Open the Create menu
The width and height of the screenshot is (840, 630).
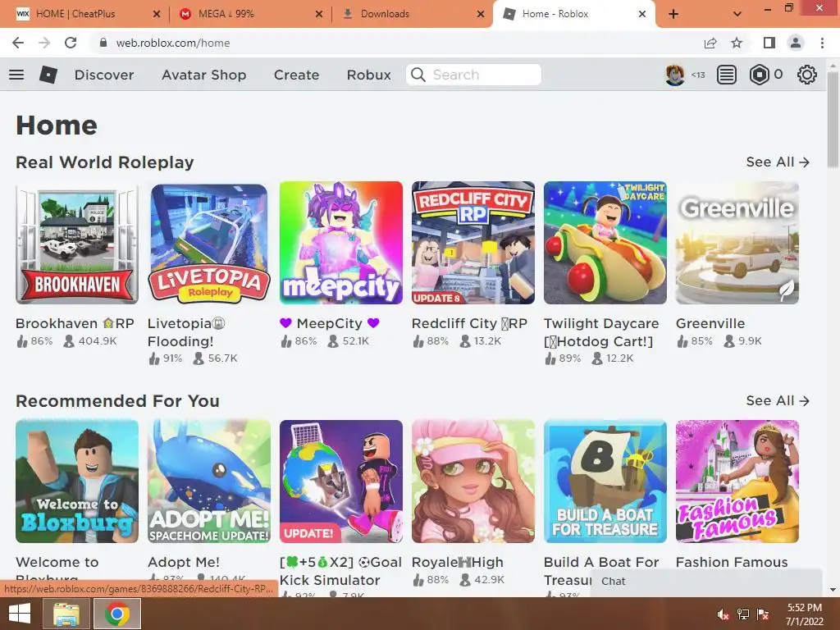[x=296, y=75]
